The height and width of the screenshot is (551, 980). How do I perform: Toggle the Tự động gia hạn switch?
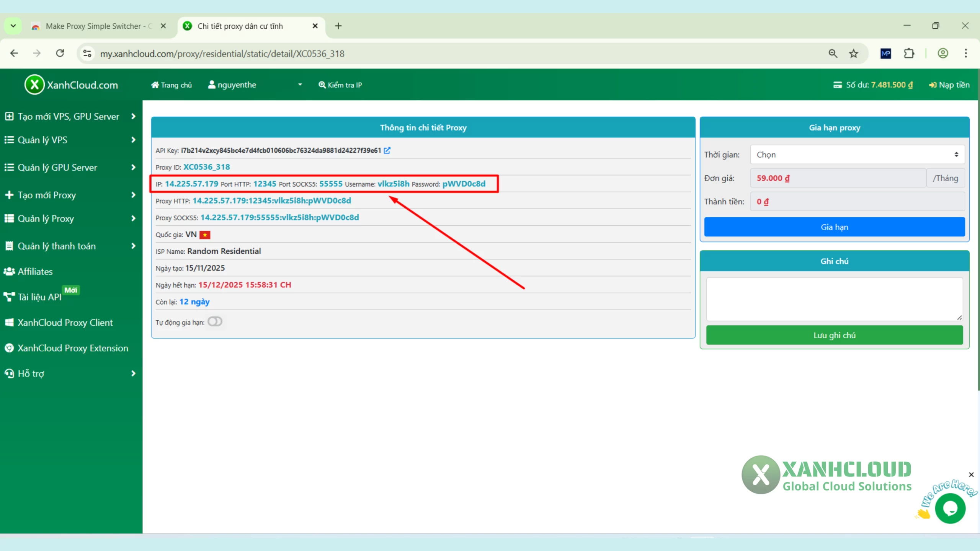215,322
